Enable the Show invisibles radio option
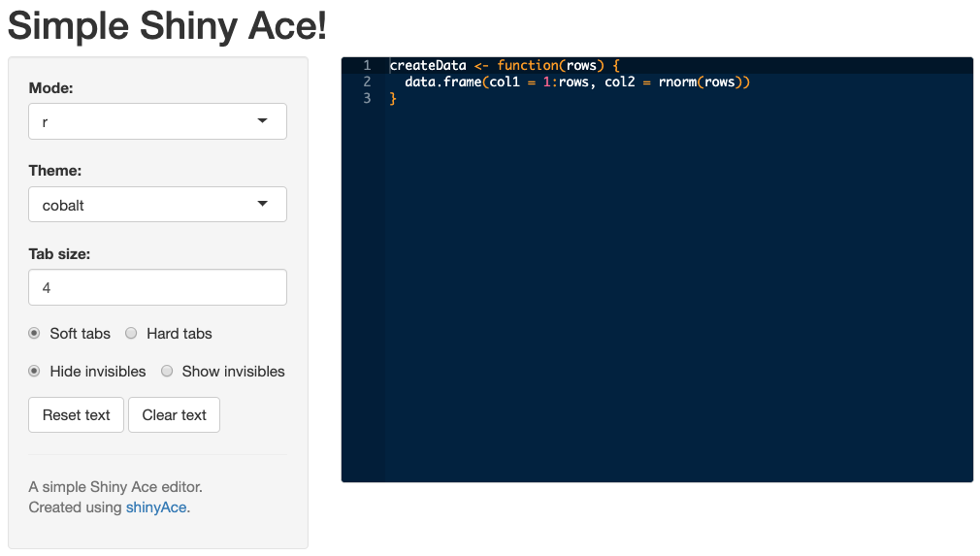Viewport: 980px width, 556px height. (167, 371)
